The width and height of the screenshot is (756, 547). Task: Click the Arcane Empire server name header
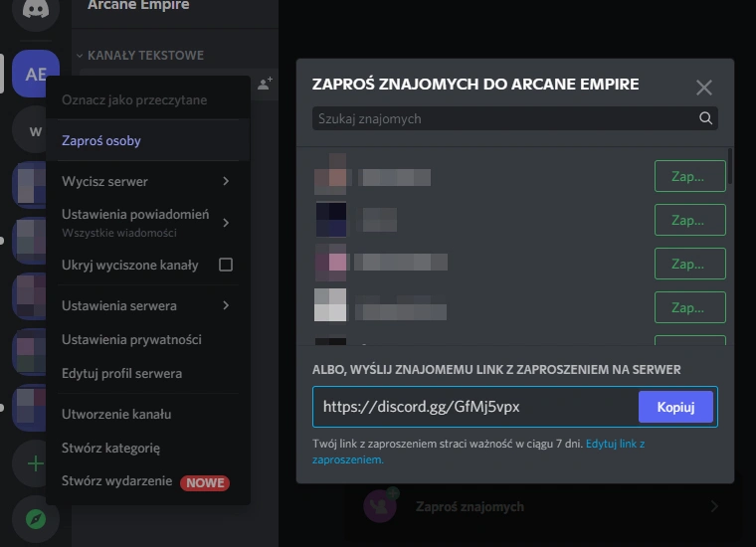point(138,5)
